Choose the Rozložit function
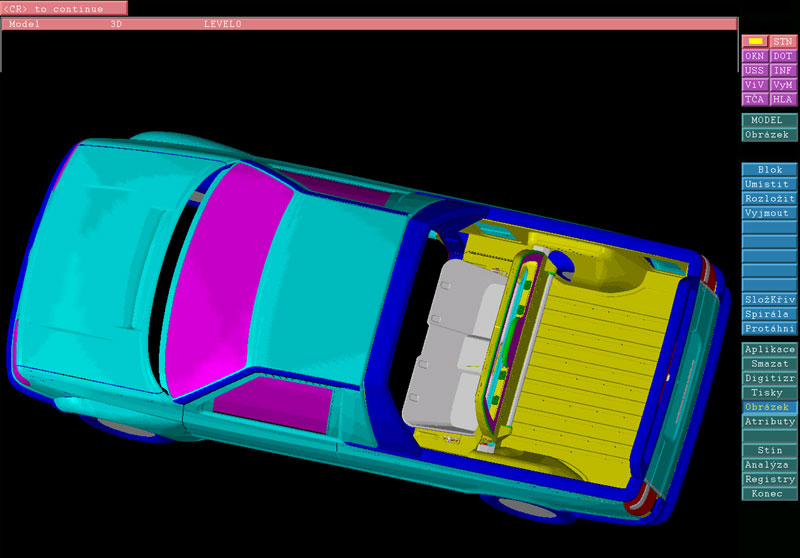 [769, 198]
